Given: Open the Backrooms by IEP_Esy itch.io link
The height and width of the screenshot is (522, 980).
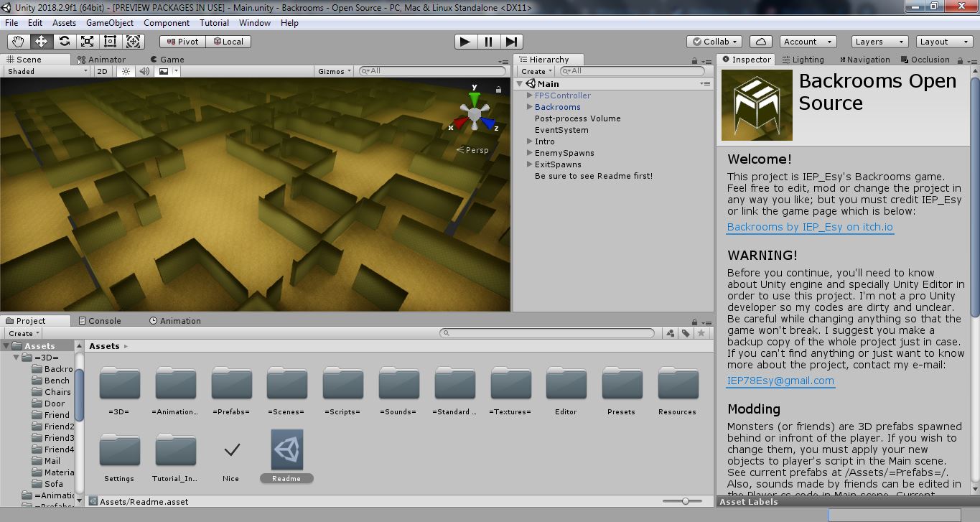Looking at the screenshot, I should [x=810, y=227].
